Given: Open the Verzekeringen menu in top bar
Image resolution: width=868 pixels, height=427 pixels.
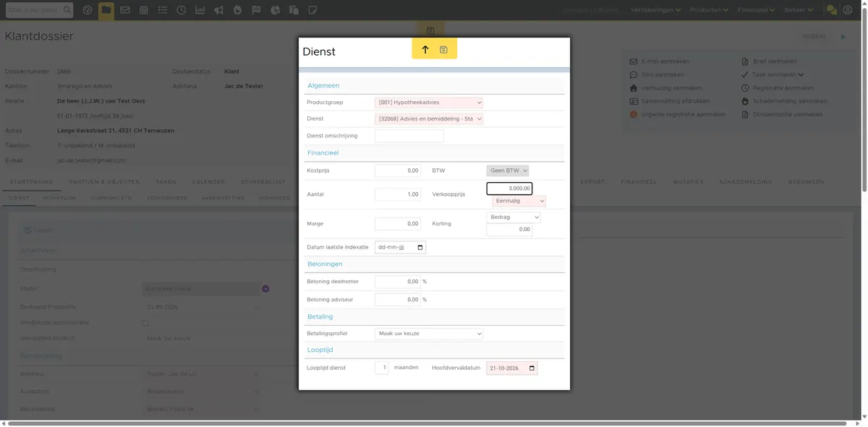Looking at the screenshot, I should [656, 10].
